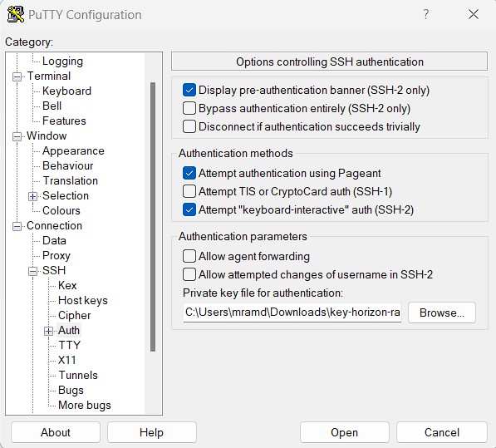Image resolution: width=496 pixels, height=448 pixels.
Task: Enable Attempt TIS or CryptoCard auth
Action: click(x=189, y=191)
